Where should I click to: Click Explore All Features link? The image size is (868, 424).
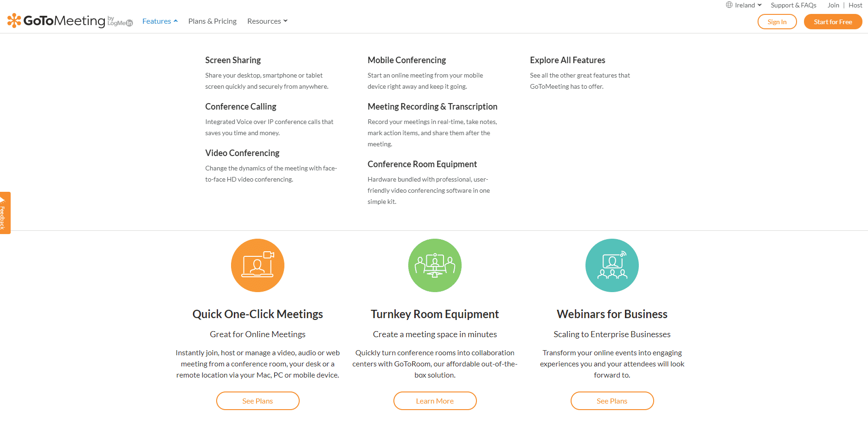point(567,60)
